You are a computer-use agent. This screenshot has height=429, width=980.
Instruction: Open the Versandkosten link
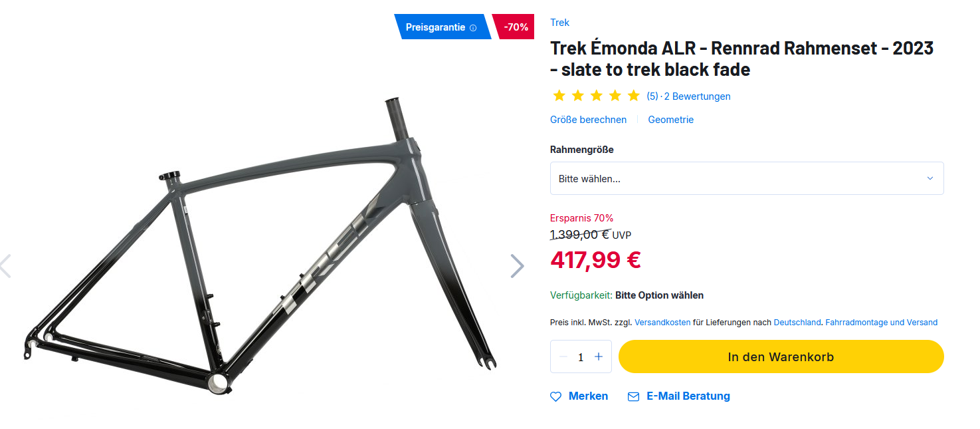[x=662, y=323]
